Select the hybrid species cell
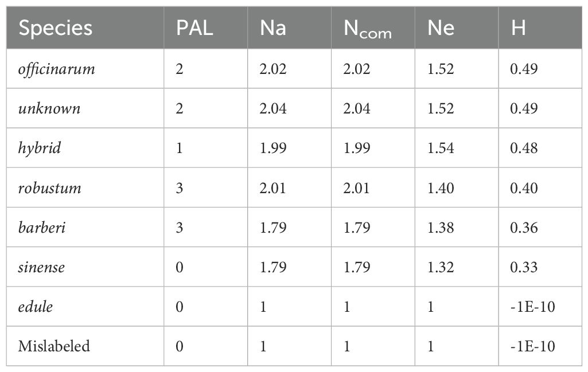This screenshot has width=588, height=372. click(x=40, y=148)
